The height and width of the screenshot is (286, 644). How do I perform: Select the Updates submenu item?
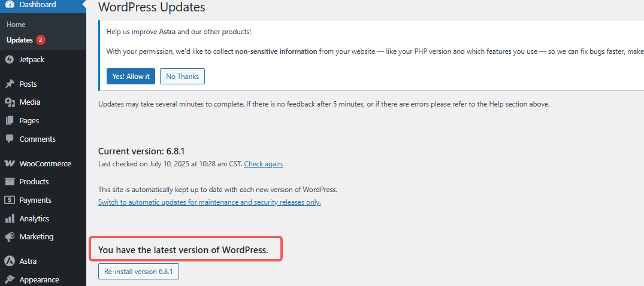tap(20, 40)
